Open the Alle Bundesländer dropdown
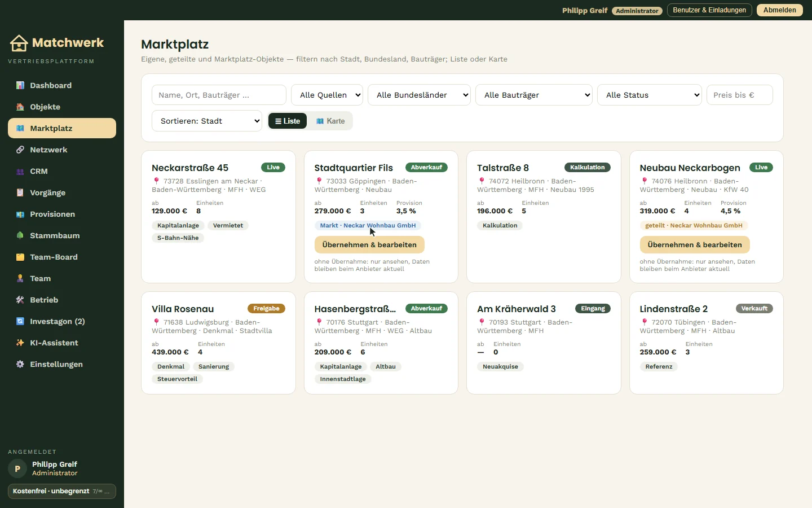Screen dimensions: 812x508 tap(419, 95)
